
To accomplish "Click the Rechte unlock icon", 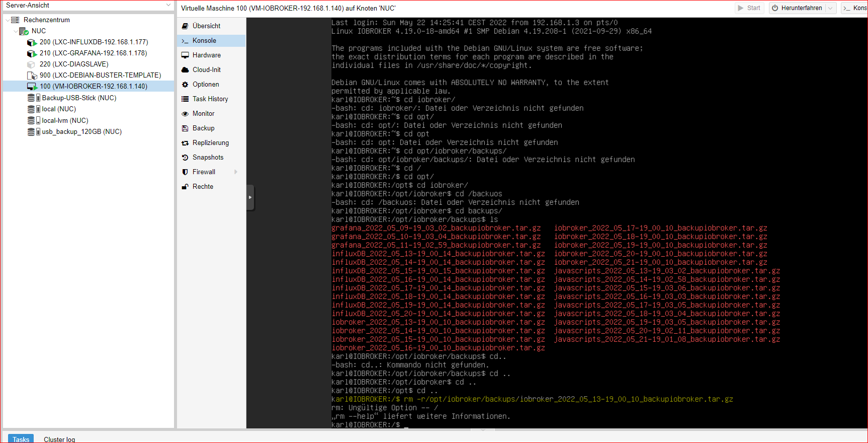I will (x=185, y=187).
